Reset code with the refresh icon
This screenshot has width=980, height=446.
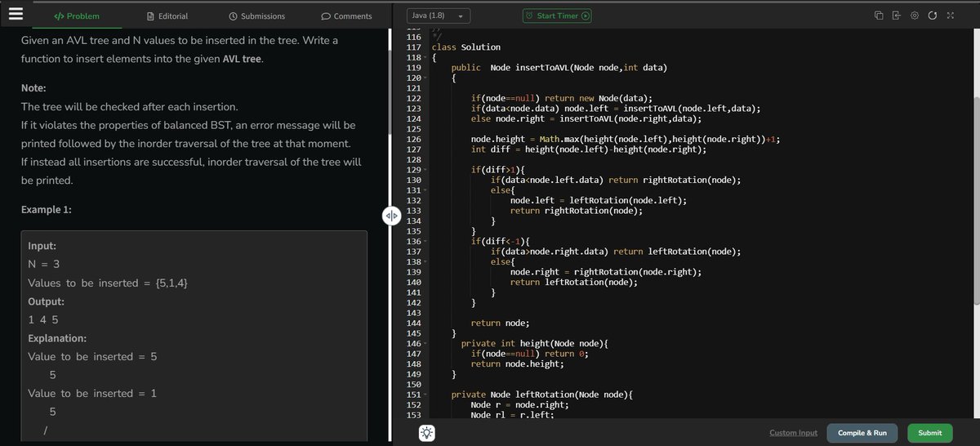(x=933, y=16)
